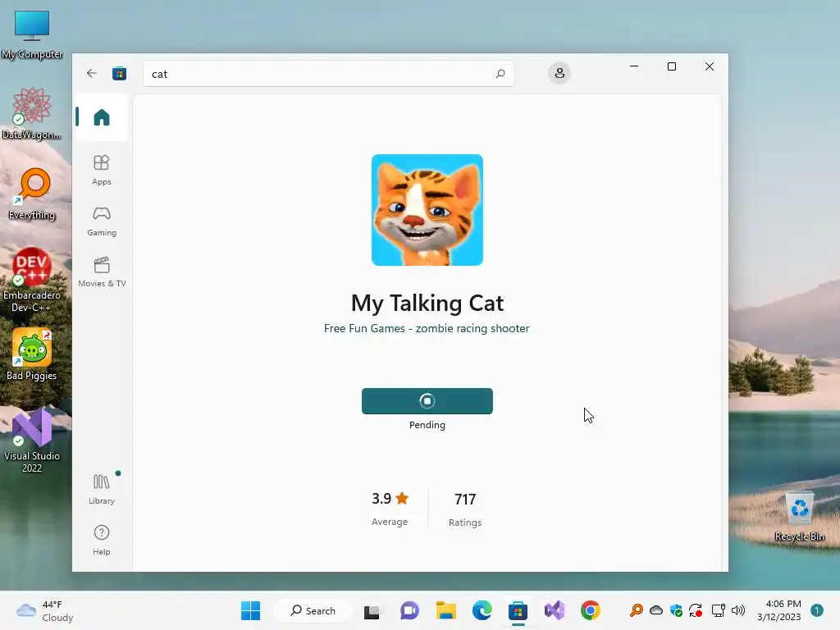Image resolution: width=840 pixels, height=630 pixels.
Task: Open Windows Security from the tray
Action: (676, 610)
